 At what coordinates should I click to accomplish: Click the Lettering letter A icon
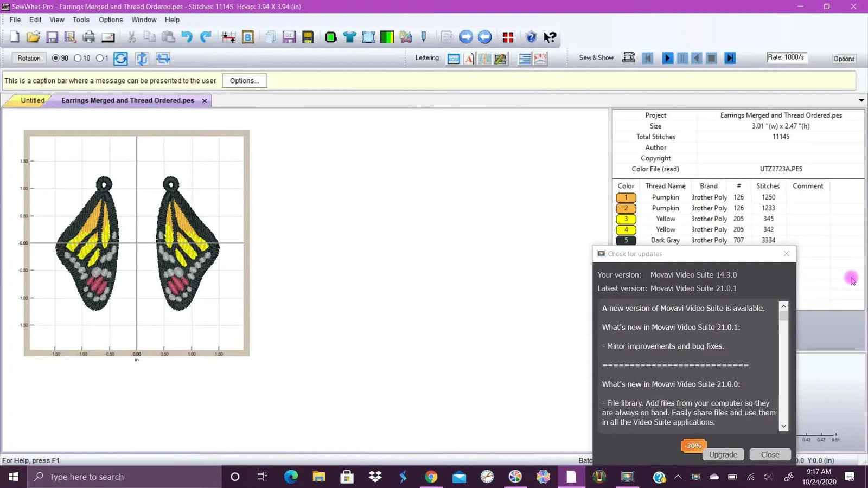pyautogui.click(x=469, y=59)
